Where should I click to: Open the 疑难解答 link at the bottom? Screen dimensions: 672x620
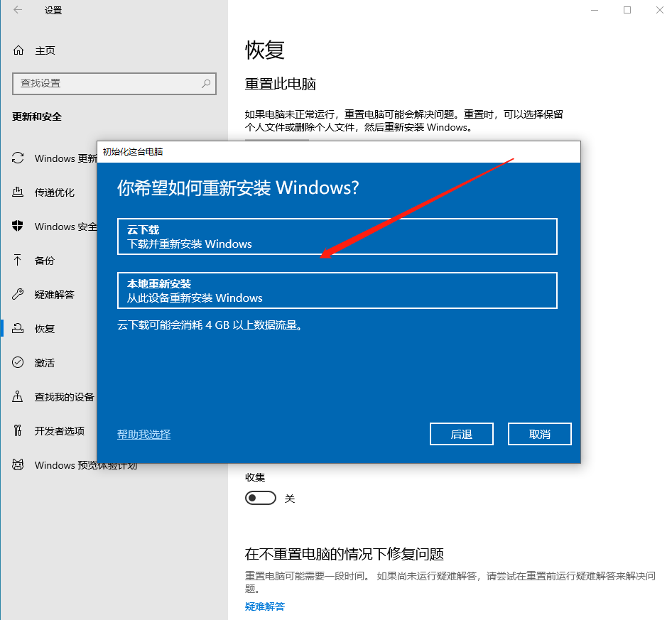point(265,606)
